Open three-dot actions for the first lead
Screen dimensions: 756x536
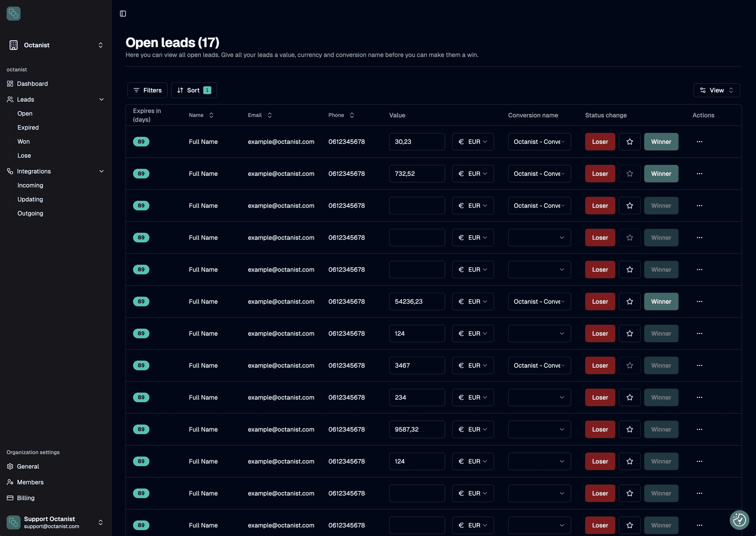click(699, 142)
